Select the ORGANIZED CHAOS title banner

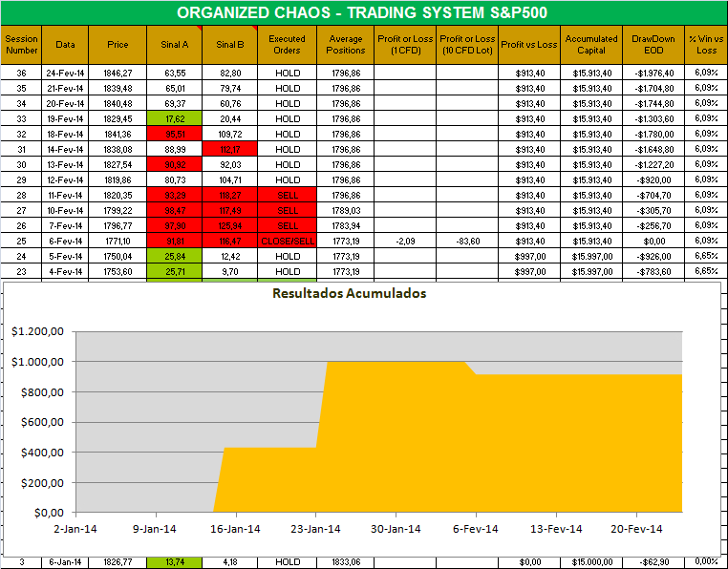364,12
